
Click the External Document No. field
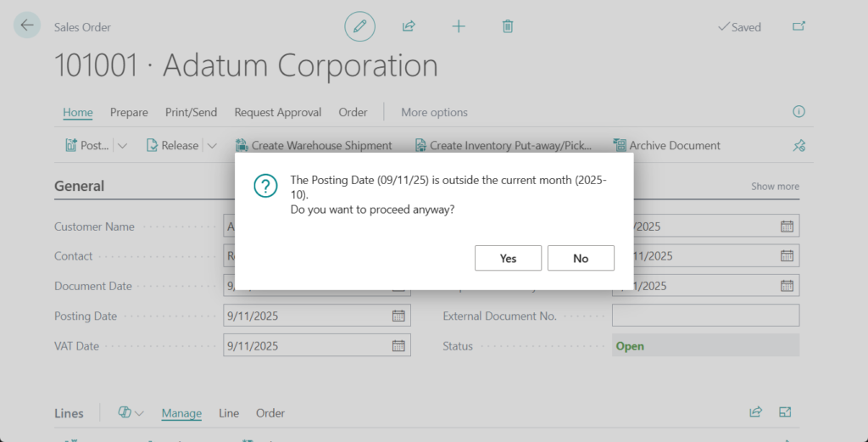[705, 316]
